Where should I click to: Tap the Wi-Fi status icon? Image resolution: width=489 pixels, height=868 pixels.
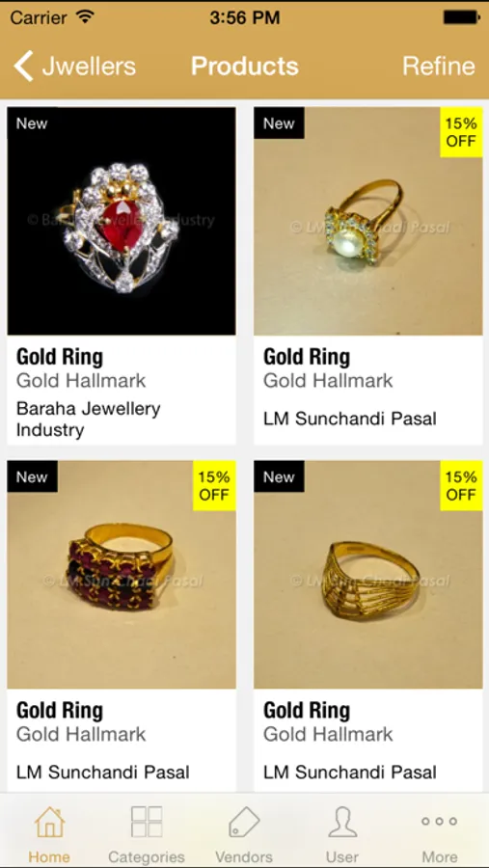(85, 17)
